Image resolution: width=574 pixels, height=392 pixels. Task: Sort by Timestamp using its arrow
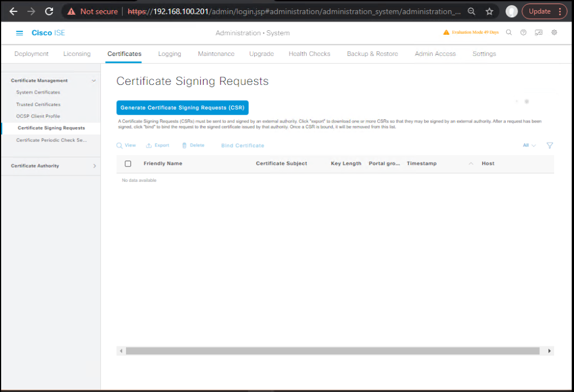(x=471, y=164)
